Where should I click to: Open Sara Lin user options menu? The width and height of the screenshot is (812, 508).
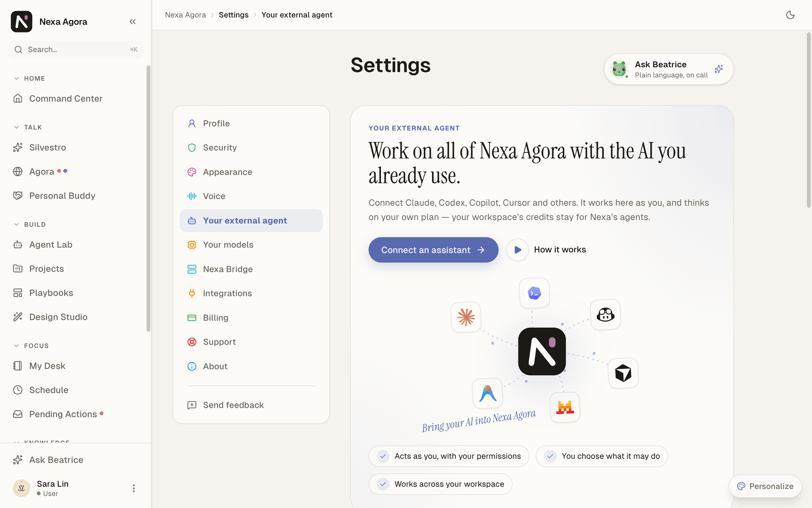click(134, 488)
